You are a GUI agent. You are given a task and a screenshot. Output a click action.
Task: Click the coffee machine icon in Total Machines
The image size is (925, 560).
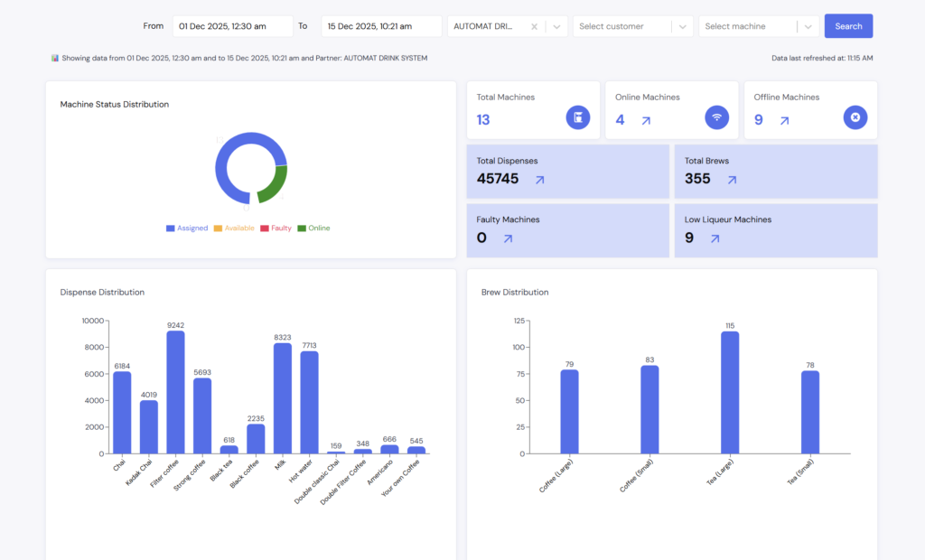point(578,117)
